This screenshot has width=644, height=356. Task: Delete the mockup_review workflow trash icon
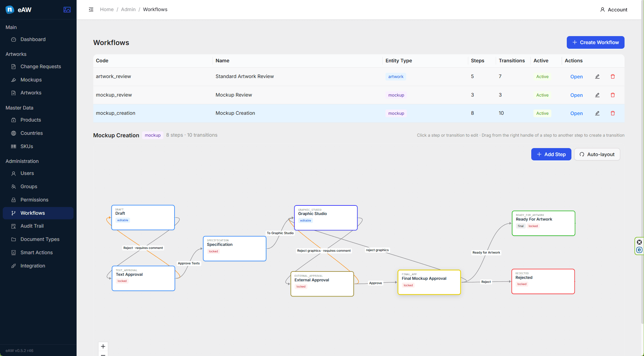click(x=613, y=95)
